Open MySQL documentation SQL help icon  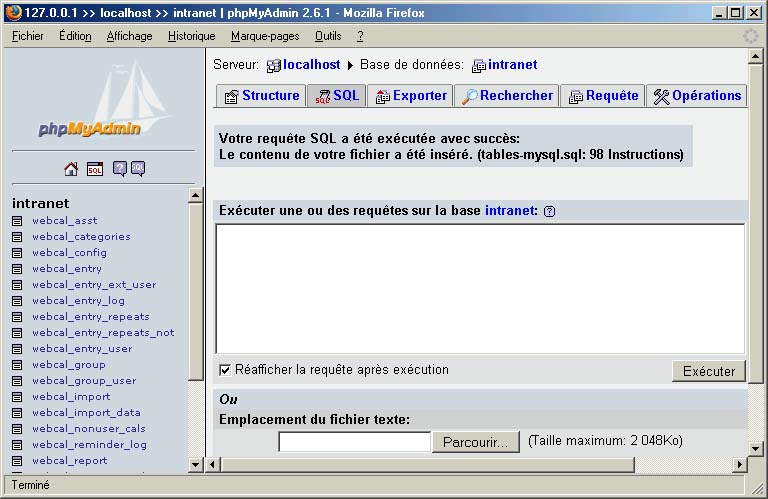point(138,169)
